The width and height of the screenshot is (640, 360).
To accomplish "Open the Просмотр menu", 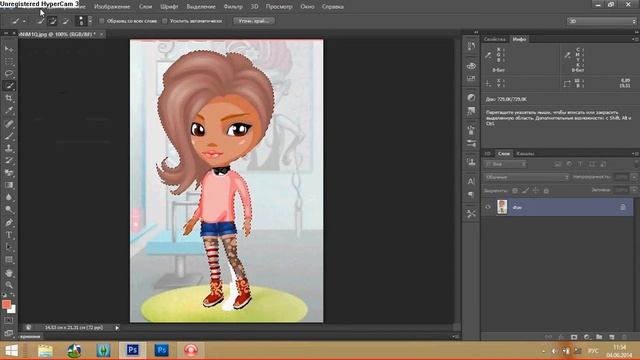I will click(x=279, y=7).
